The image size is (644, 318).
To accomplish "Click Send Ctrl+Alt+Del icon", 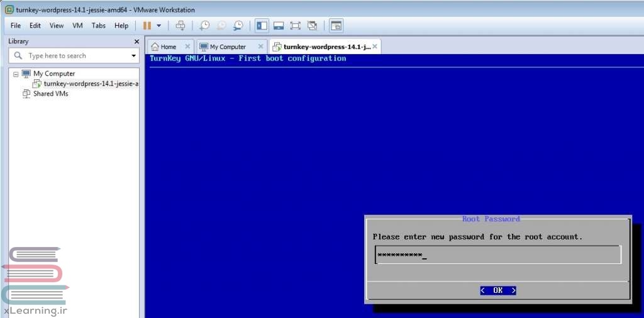I will (x=180, y=26).
